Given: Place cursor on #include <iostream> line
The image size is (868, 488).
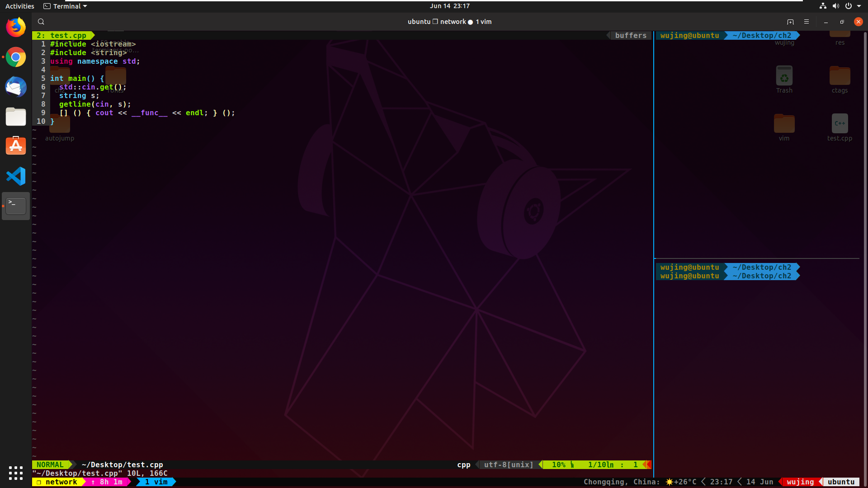Looking at the screenshot, I should click(x=93, y=44).
